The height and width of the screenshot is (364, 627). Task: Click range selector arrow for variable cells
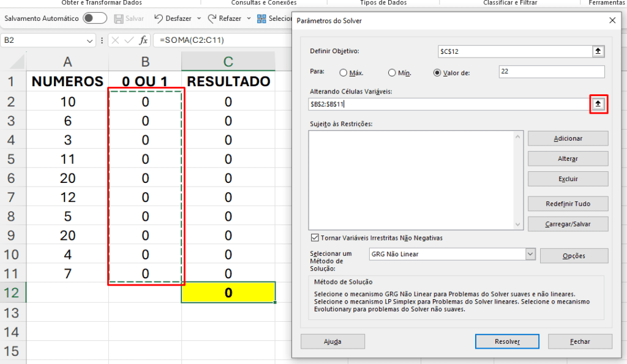[x=598, y=104]
